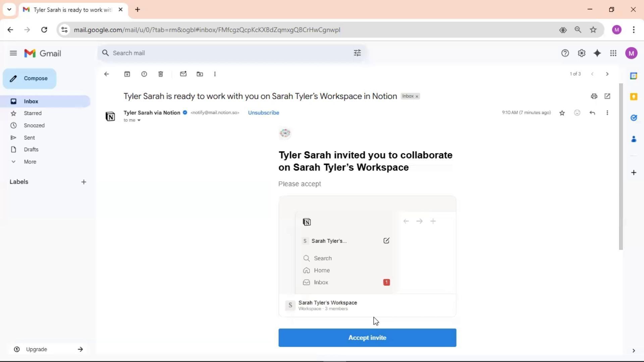Open the Sent folder
Viewport: 644px width, 362px height.
click(29, 138)
